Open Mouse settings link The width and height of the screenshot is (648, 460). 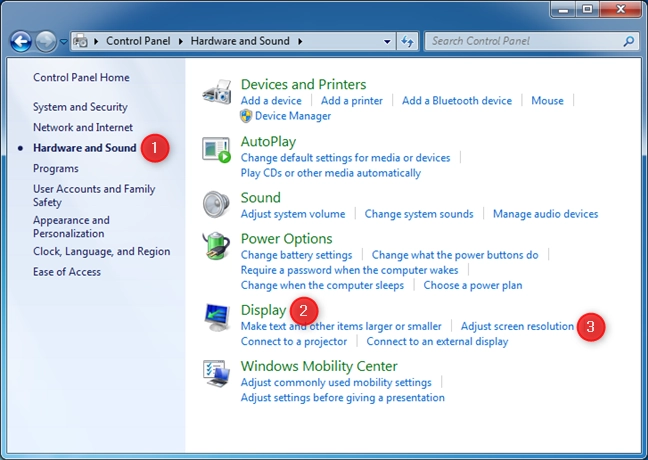point(547,101)
